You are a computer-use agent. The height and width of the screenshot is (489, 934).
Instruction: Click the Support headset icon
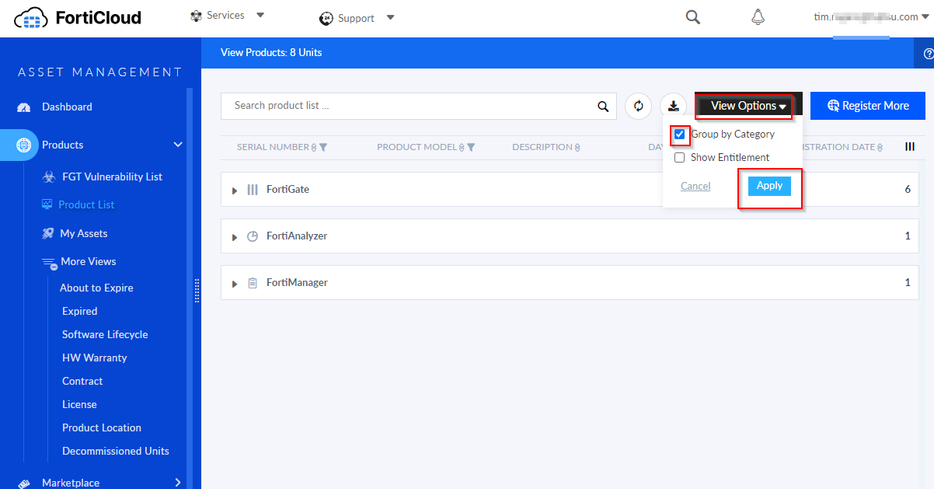coord(326,19)
